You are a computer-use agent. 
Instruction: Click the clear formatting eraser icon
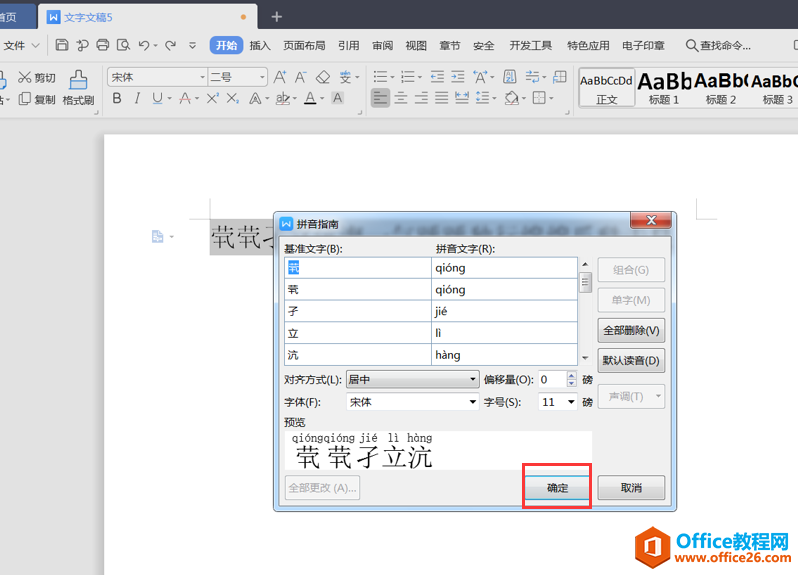click(x=323, y=77)
